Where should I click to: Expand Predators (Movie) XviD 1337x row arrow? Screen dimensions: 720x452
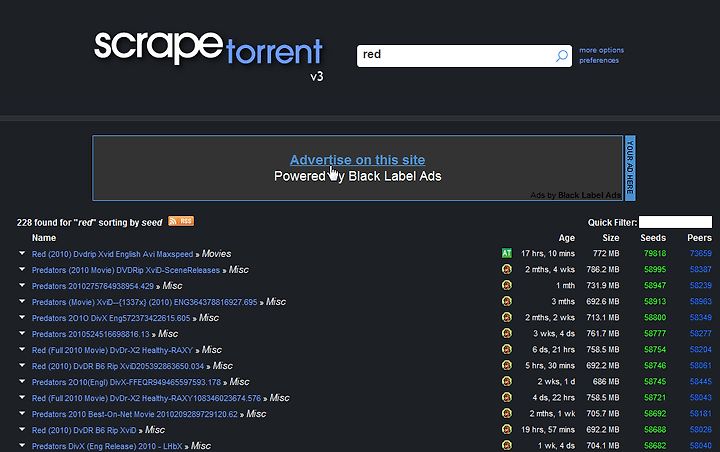pyautogui.click(x=22, y=301)
